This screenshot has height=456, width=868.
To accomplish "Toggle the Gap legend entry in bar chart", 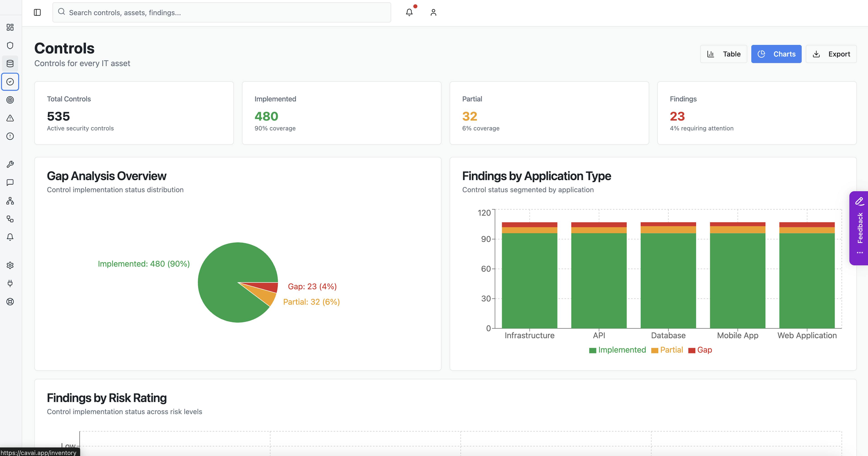I will (x=700, y=350).
